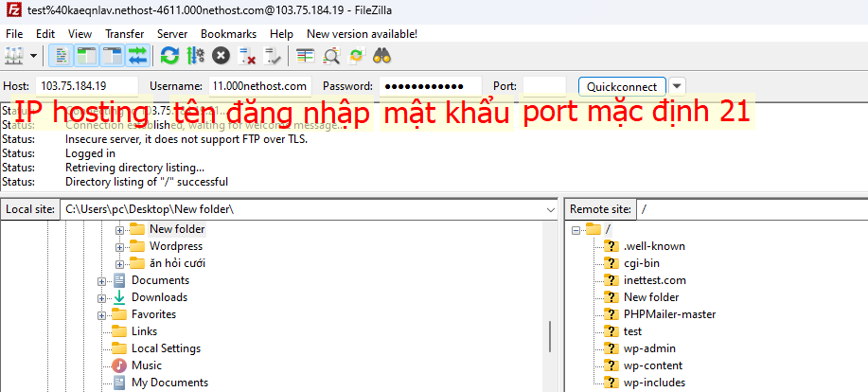Open the Site Manager icon
Viewport: 868px width, 392px height.
[13, 56]
